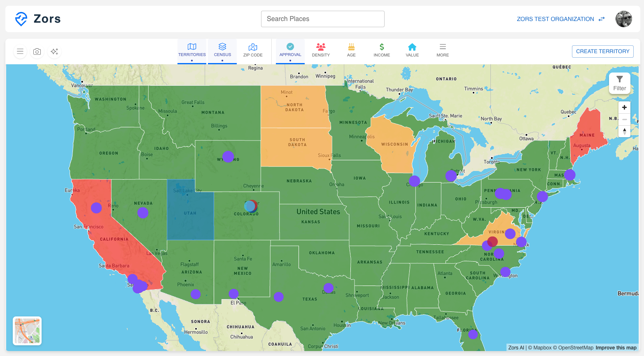Focus the Search Places field
The height and width of the screenshot is (356, 644).
[x=322, y=19]
